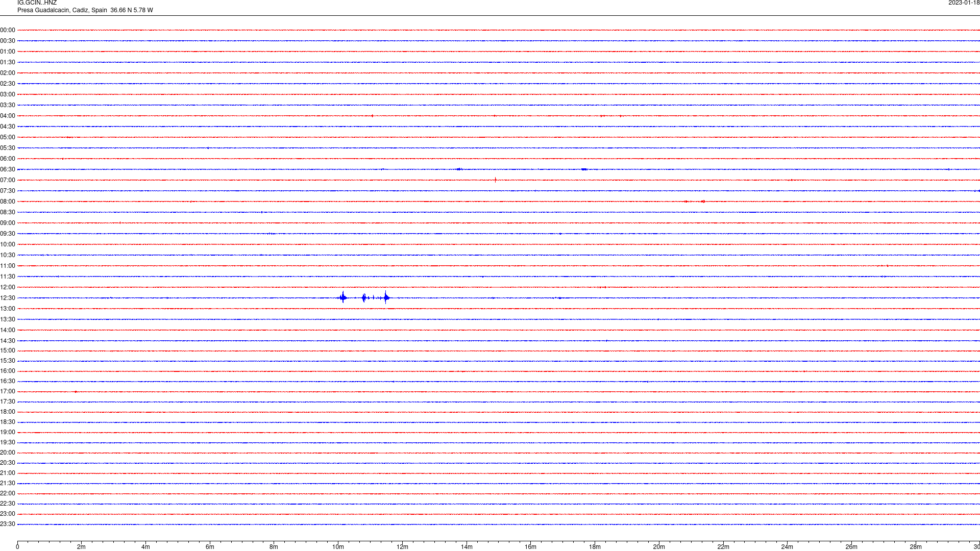Click the blue blip near 18m on 06:30 trace
Screen dimensions: 980x551
point(584,169)
